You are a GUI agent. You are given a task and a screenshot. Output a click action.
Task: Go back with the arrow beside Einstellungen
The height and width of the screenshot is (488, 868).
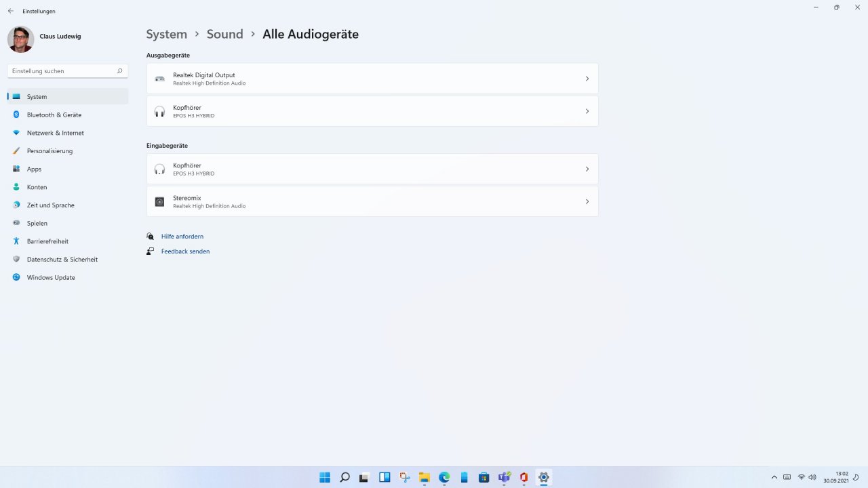coord(10,11)
